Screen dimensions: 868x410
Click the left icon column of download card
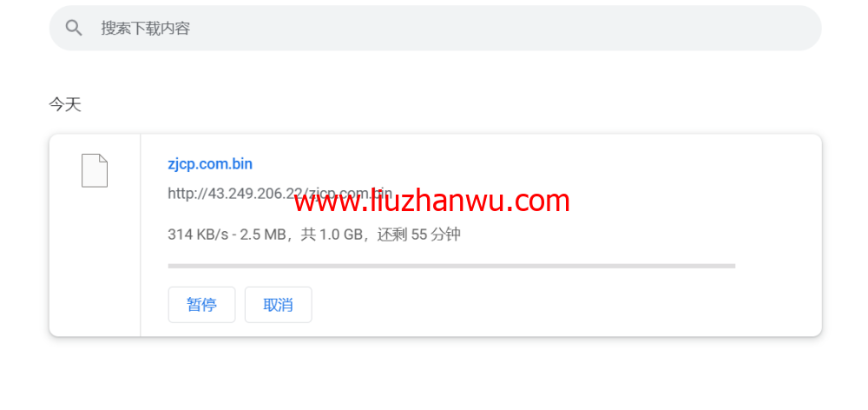click(95, 235)
